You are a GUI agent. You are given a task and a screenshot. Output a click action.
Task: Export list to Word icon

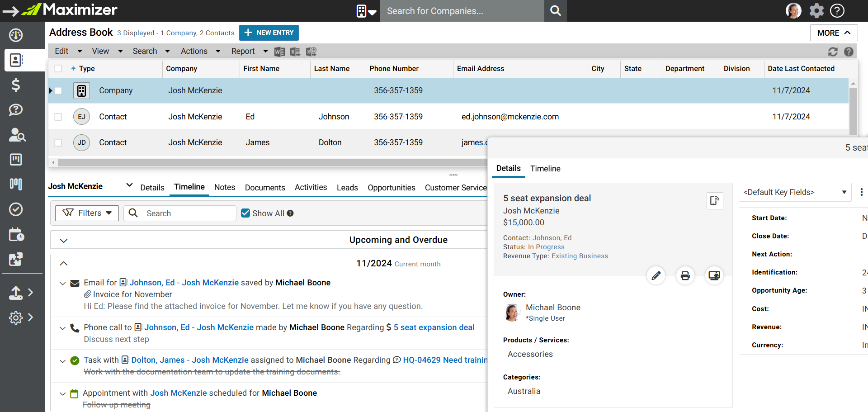(x=279, y=52)
